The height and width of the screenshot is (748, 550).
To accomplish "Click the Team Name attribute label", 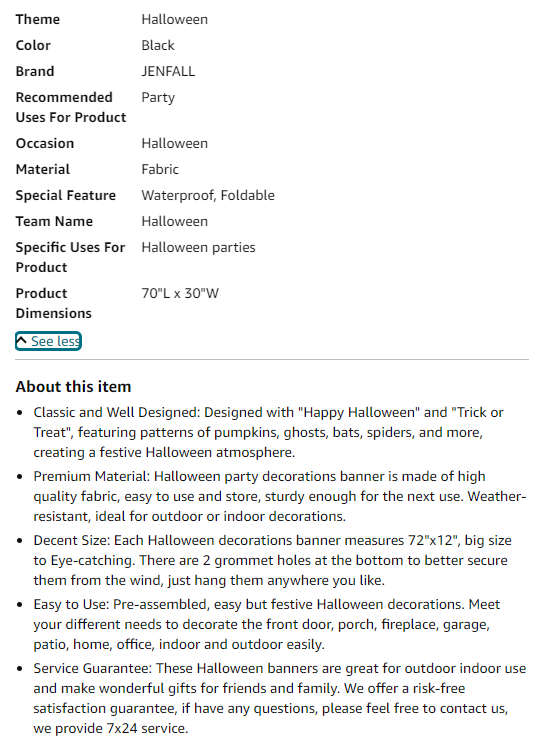I will (54, 221).
